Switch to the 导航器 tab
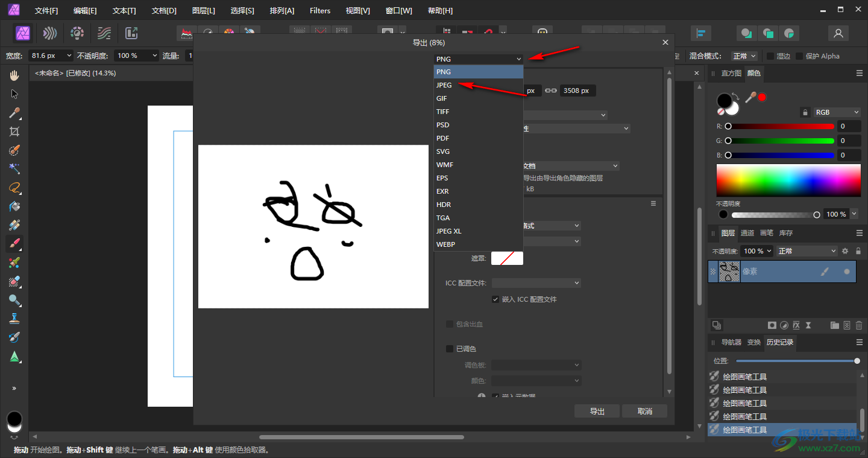 coord(731,342)
